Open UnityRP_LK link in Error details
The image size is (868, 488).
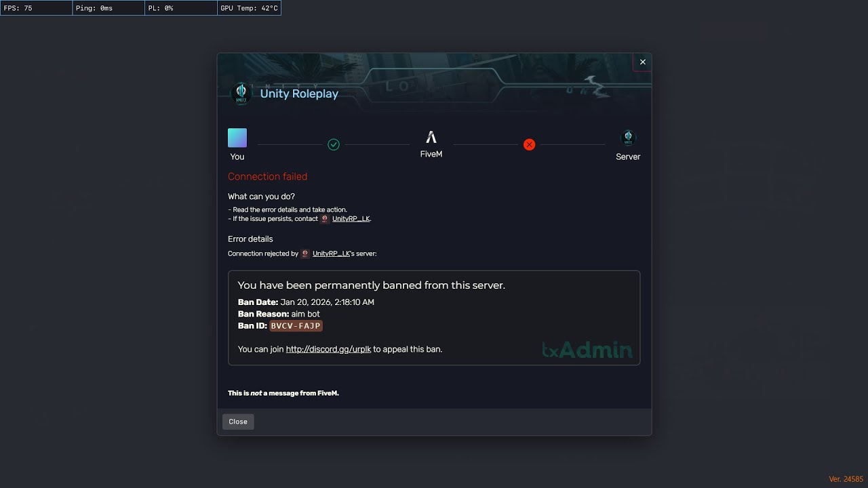(332, 253)
